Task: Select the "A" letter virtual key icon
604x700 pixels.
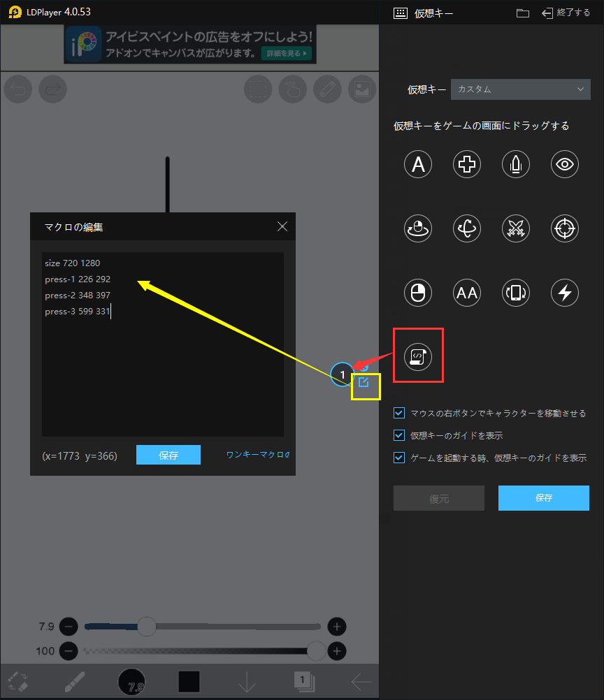Action: tap(418, 164)
